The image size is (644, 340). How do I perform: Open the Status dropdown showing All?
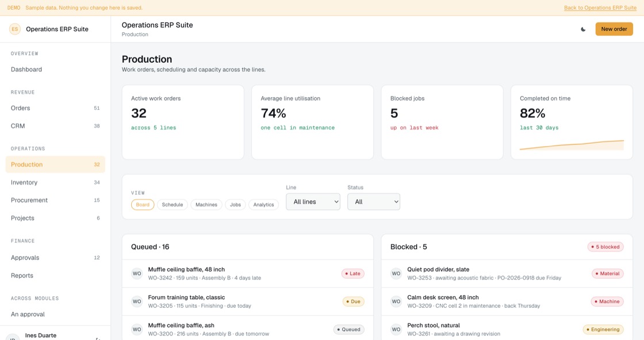point(374,202)
